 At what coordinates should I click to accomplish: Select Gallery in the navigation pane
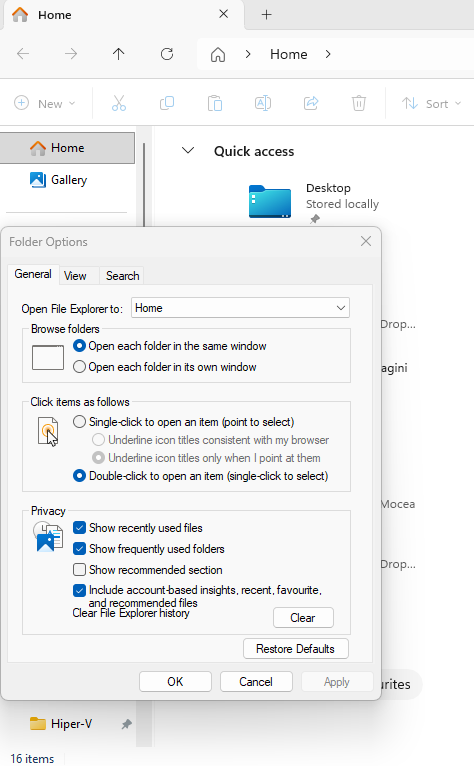tap(67, 180)
